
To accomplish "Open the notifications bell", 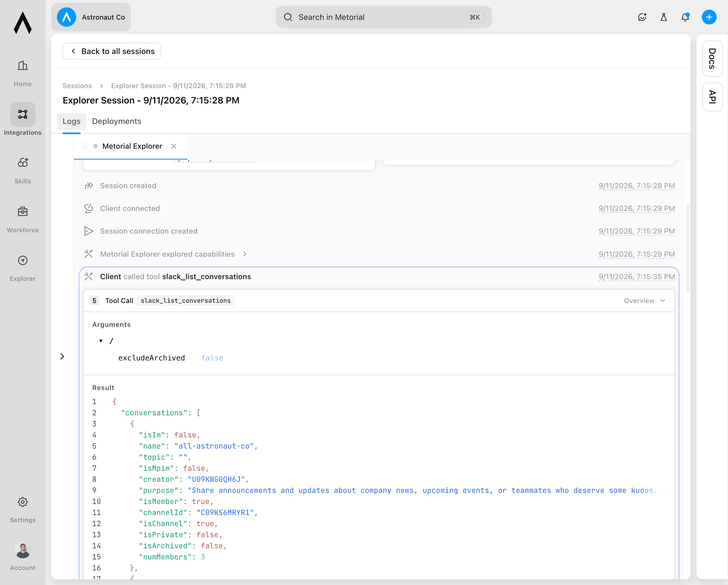I will (685, 17).
